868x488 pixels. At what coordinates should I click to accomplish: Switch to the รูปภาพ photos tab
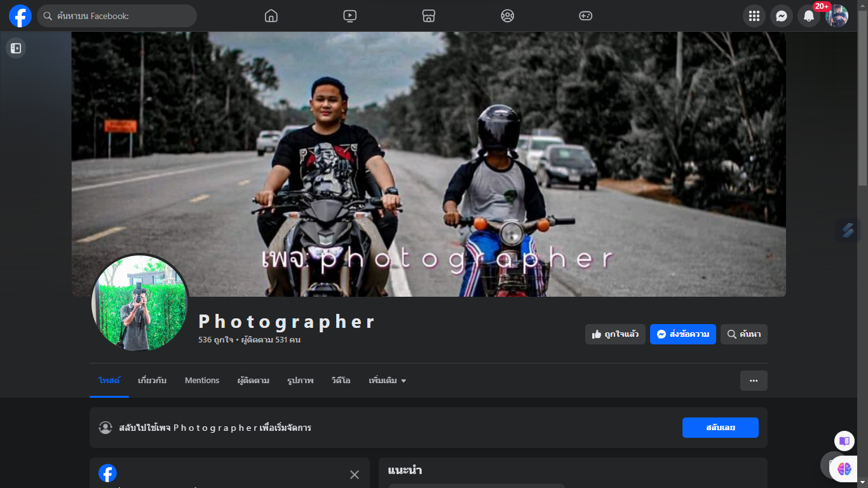click(301, 381)
